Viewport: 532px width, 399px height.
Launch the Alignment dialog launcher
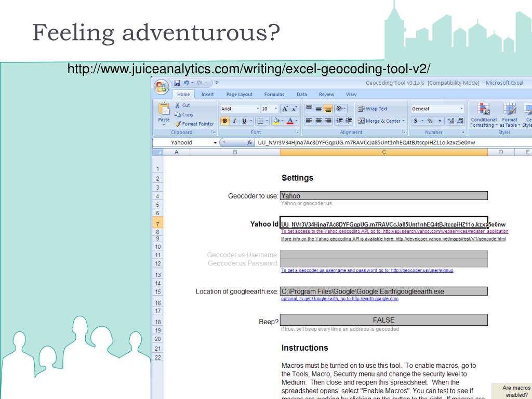pos(404,132)
